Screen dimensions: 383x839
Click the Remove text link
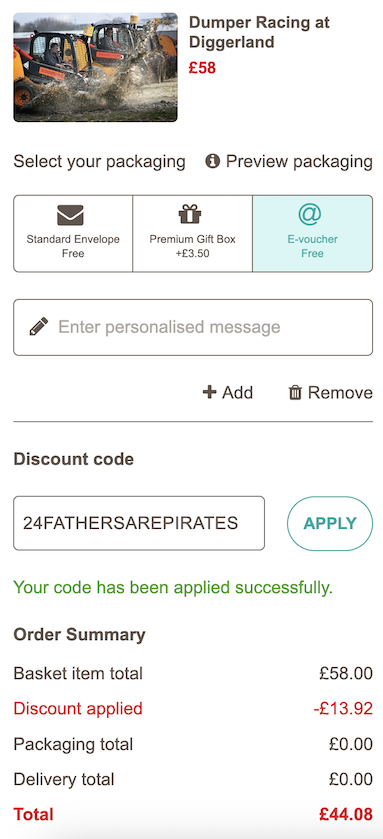coord(340,393)
